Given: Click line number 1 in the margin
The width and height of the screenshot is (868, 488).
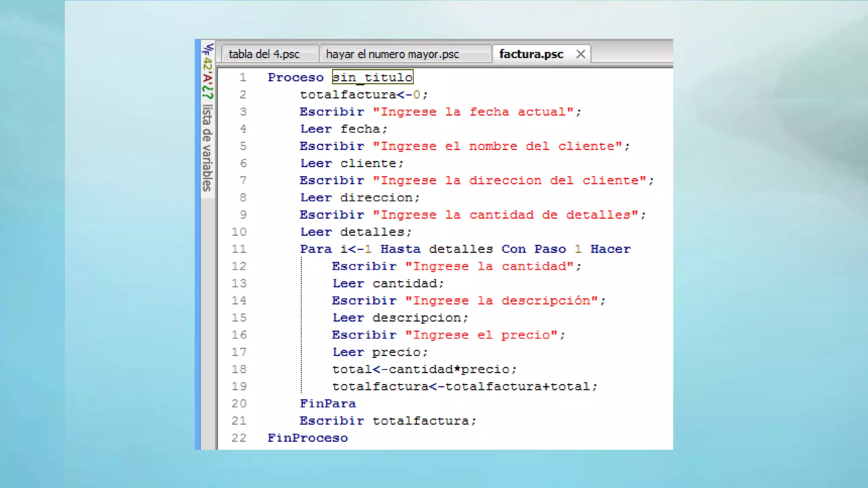Looking at the screenshot, I should [x=242, y=78].
